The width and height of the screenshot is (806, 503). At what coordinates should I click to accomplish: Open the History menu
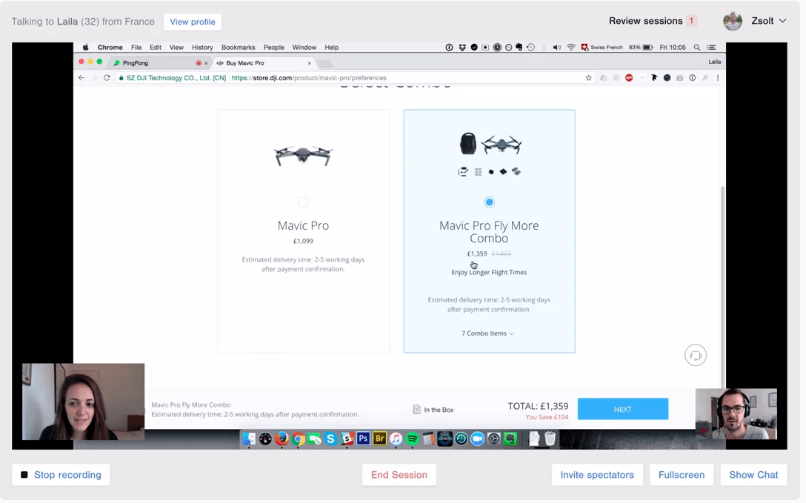pos(202,47)
